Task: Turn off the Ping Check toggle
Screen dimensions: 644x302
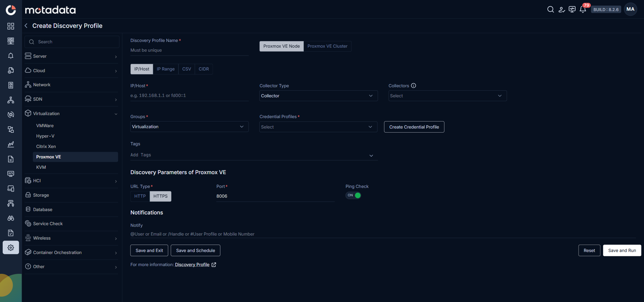Action: [353, 195]
